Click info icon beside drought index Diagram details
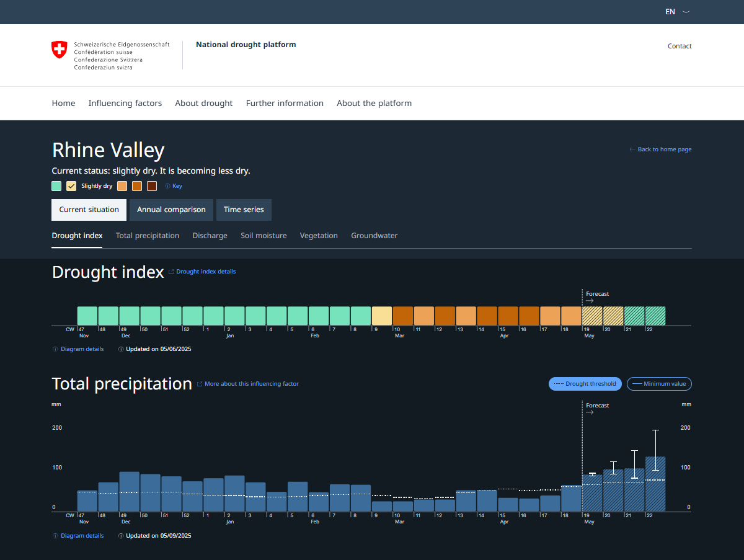This screenshot has width=744, height=560. [55, 349]
